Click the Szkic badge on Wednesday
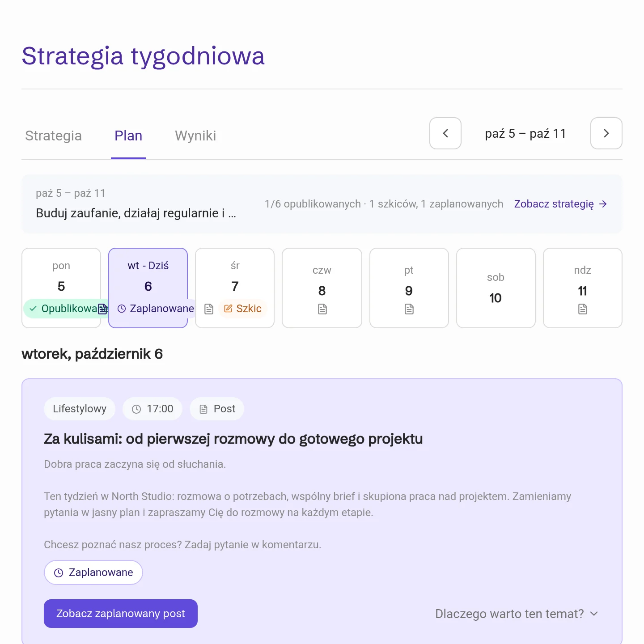The height and width of the screenshot is (644, 644). click(243, 309)
